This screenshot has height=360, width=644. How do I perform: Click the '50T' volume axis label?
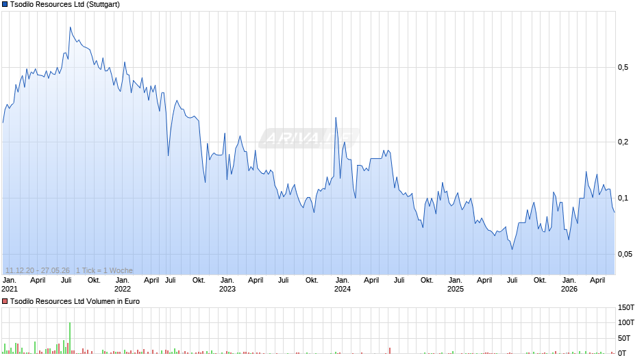coord(624,338)
